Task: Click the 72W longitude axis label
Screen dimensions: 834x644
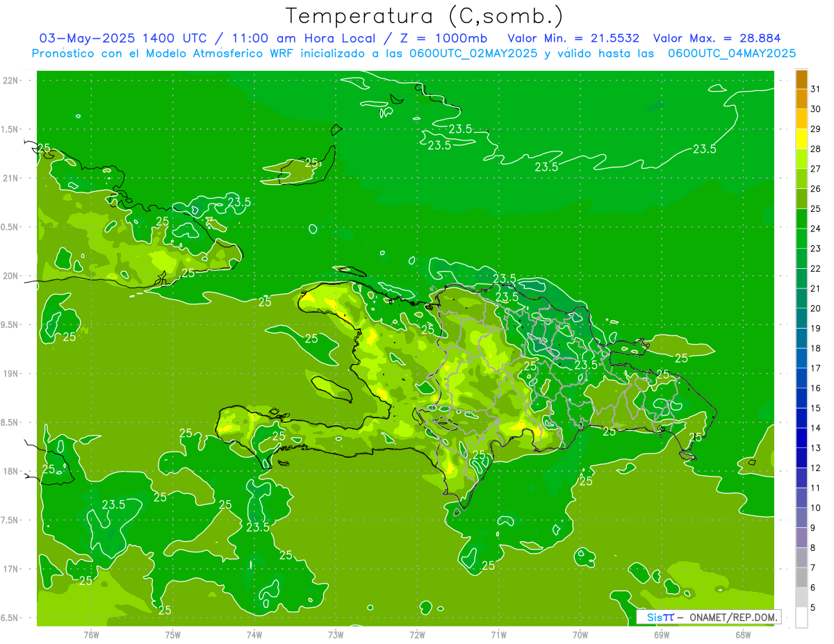Action: pyautogui.click(x=417, y=635)
